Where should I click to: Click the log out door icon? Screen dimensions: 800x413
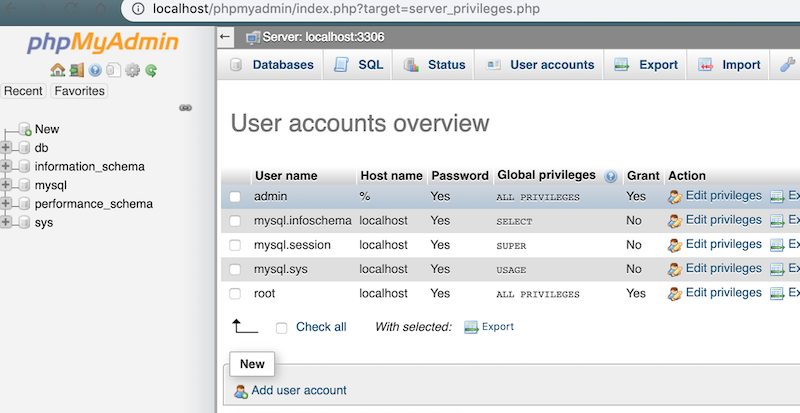click(77, 70)
